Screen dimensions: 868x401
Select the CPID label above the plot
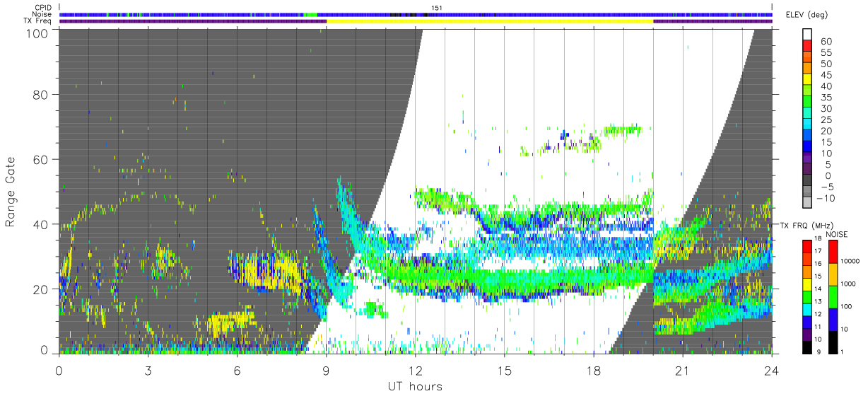pyautogui.click(x=42, y=8)
